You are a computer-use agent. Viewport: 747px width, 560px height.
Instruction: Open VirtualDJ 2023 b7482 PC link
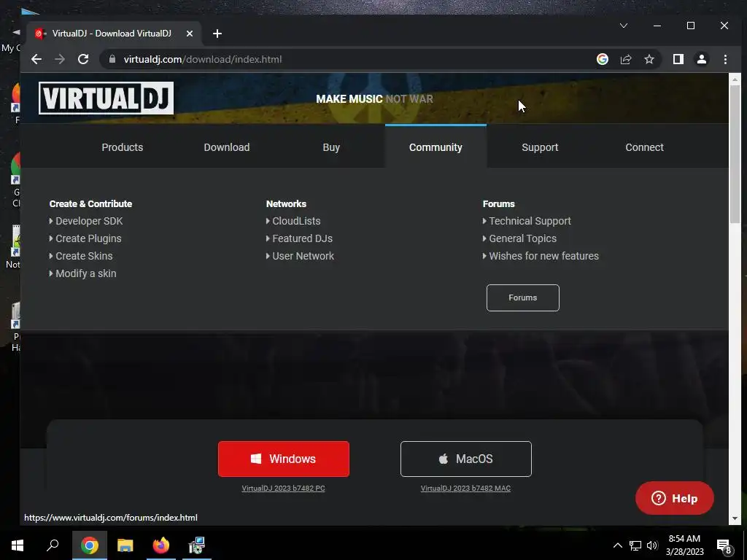click(284, 488)
